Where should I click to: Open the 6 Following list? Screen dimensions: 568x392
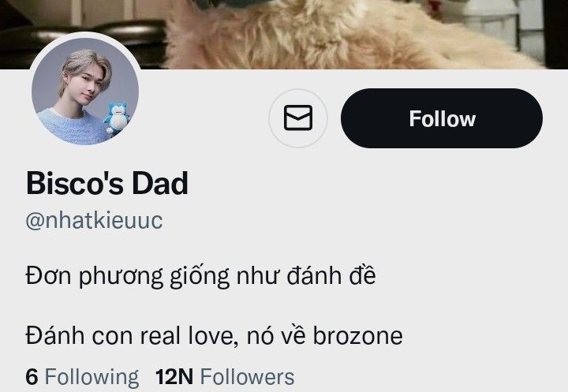tap(82, 377)
